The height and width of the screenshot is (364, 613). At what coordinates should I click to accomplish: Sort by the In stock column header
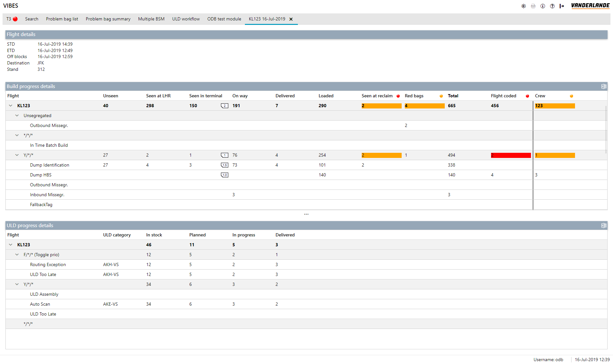154,235
